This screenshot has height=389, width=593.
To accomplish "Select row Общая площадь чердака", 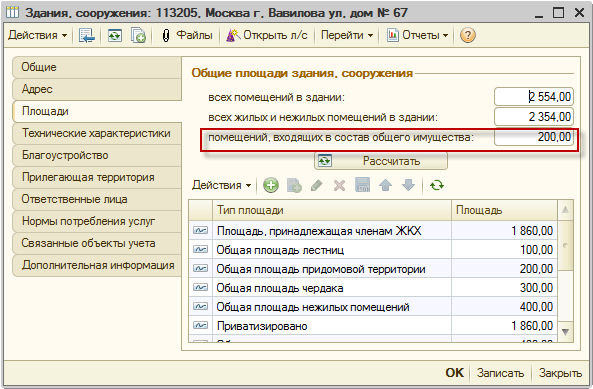I will [x=373, y=288].
